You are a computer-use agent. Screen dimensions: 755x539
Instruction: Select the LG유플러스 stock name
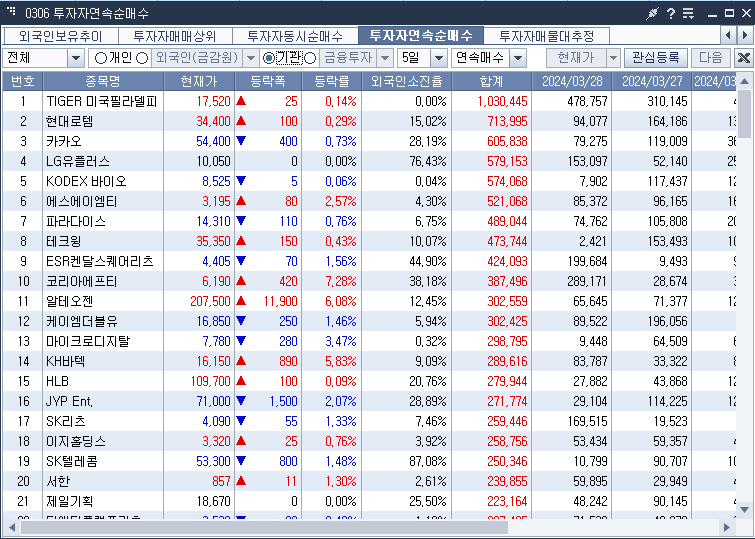(78, 161)
